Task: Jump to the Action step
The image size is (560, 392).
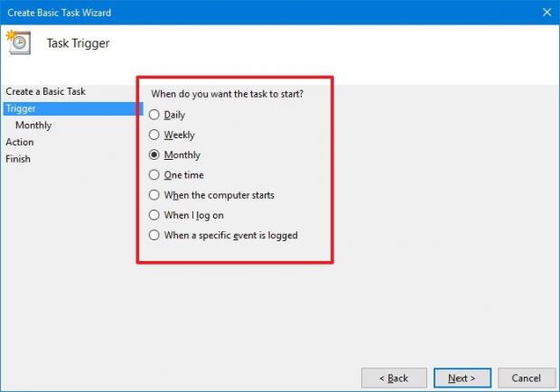Action: [20, 142]
